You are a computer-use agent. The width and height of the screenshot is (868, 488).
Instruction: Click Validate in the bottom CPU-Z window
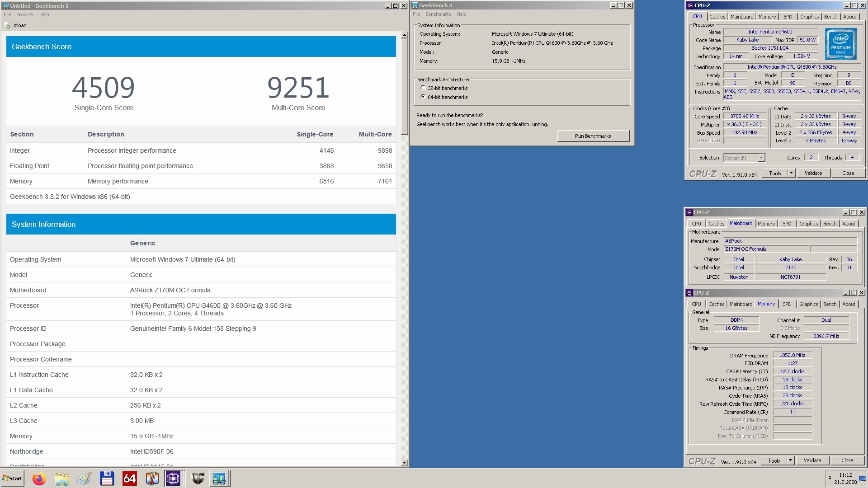click(x=812, y=460)
